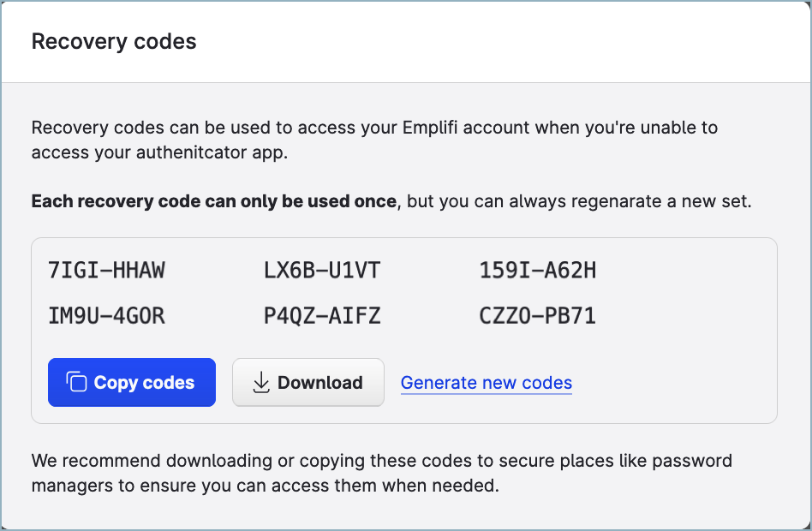Click the Copy codes button label text

click(143, 382)
